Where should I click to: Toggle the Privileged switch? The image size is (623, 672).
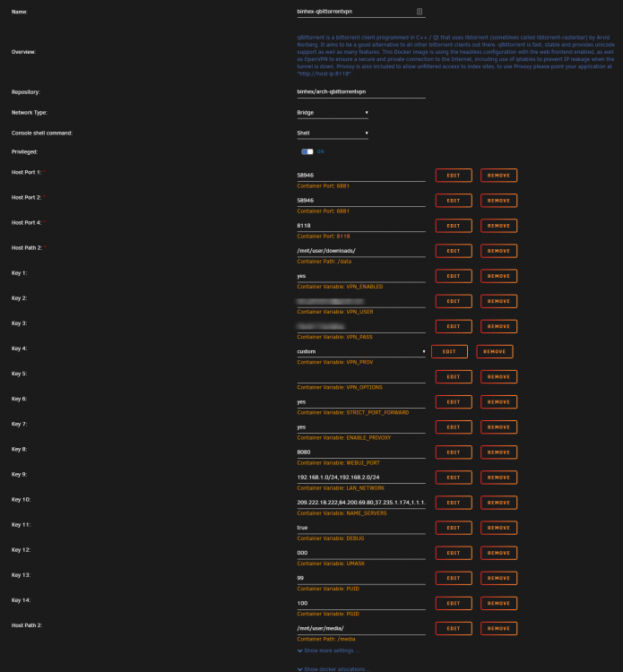click(307, 151)
